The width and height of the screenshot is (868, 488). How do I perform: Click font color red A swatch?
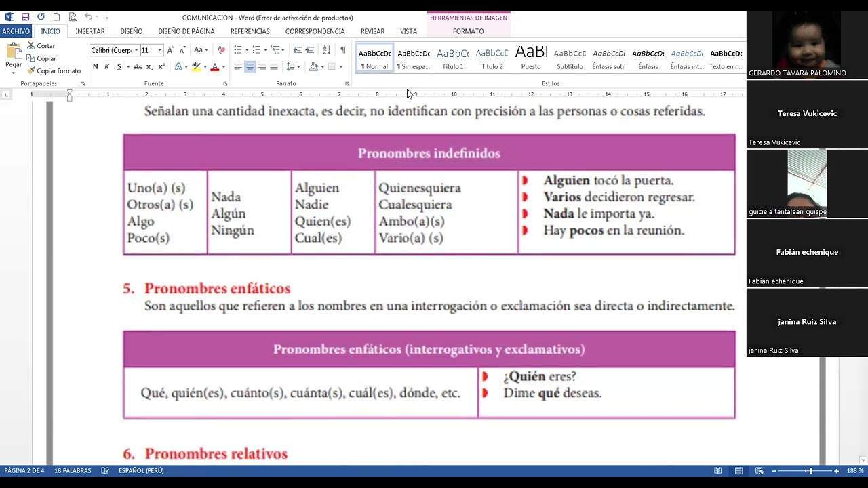pyautogui.click(x=214, y=66)
